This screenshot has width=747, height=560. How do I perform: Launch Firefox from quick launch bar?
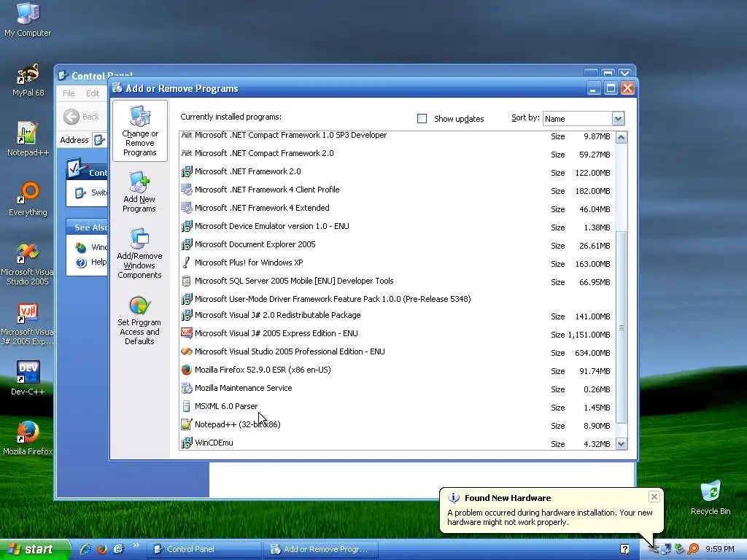point(102,549)
